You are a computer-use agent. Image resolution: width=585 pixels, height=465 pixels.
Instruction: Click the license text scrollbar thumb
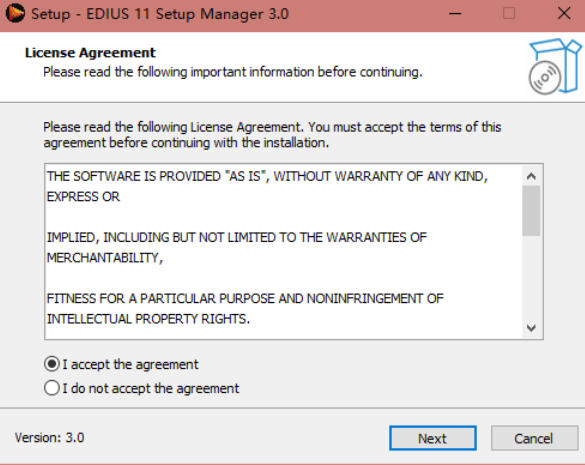pyautogui.click(x=531, y=210)
